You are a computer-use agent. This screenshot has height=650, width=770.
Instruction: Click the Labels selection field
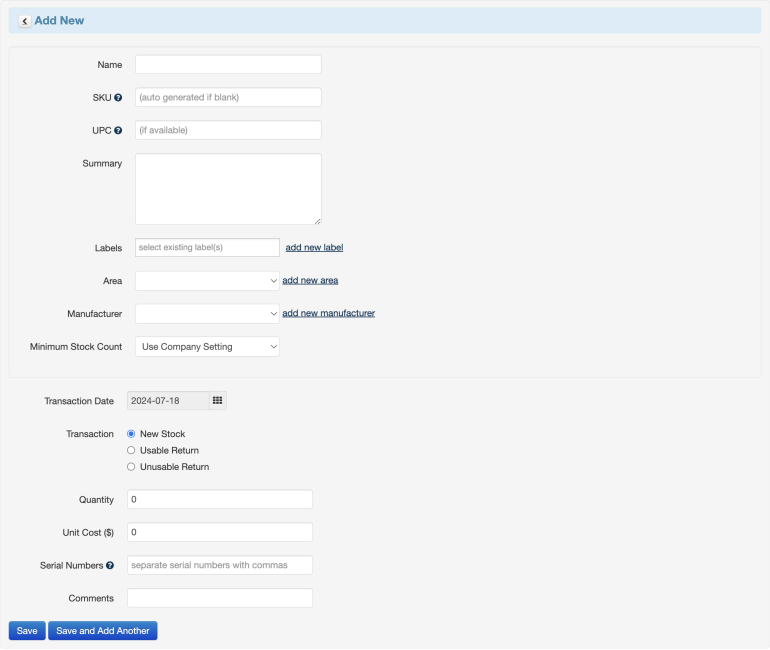pyautogui.click(x=207, y=247)
